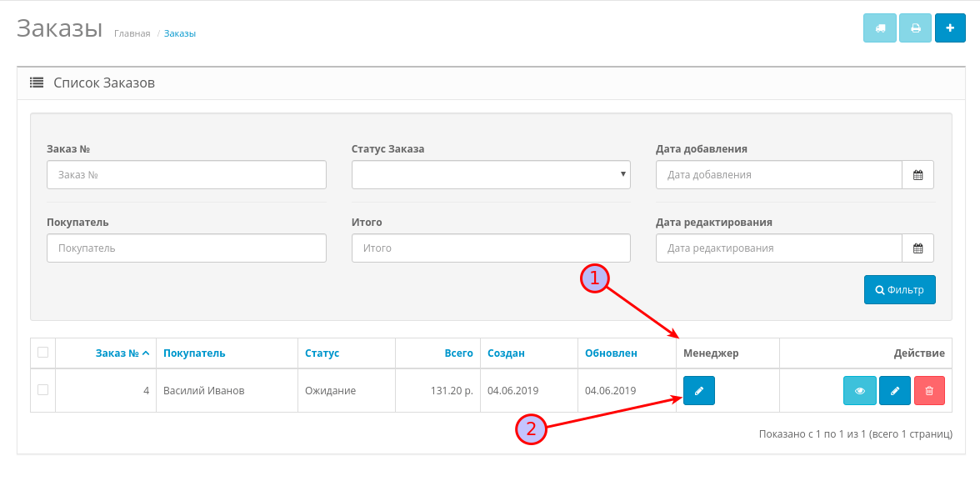The width and height of the screenshot is (980, 496).
Task: Edit order 4 with the pencil icon in Действие
Action: point(895,390)
